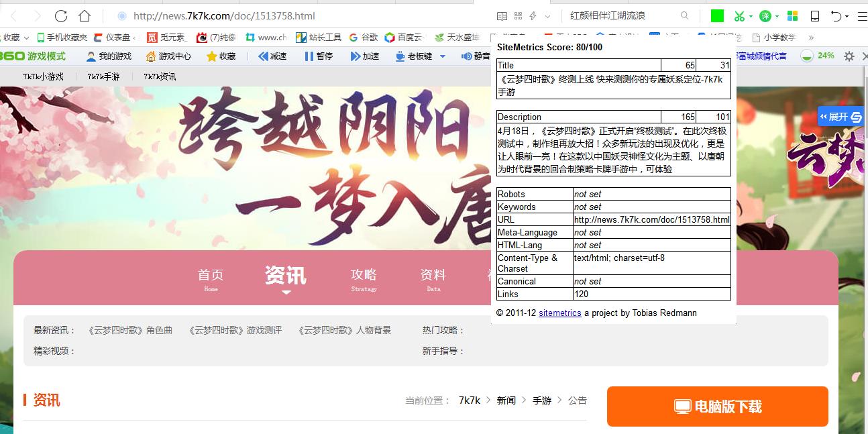Open the 7k7k资讯 tab
Viewport: 868px width, 434px height.
[160, 76]
